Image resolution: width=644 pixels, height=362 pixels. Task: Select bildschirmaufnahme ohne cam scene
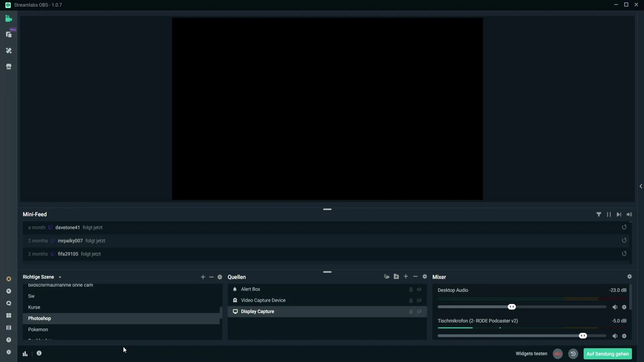coord(121,286)
